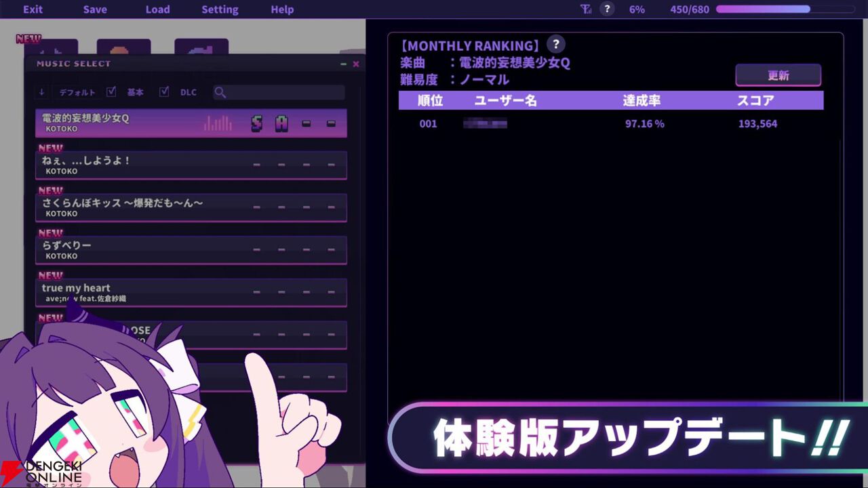
Task: Click the audio spectrum icon on the selected song
Action: point(218,123)
